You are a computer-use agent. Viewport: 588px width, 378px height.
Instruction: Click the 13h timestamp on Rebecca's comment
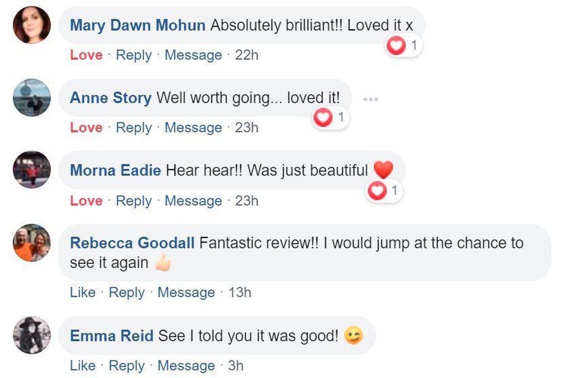(x=240, y=292)
